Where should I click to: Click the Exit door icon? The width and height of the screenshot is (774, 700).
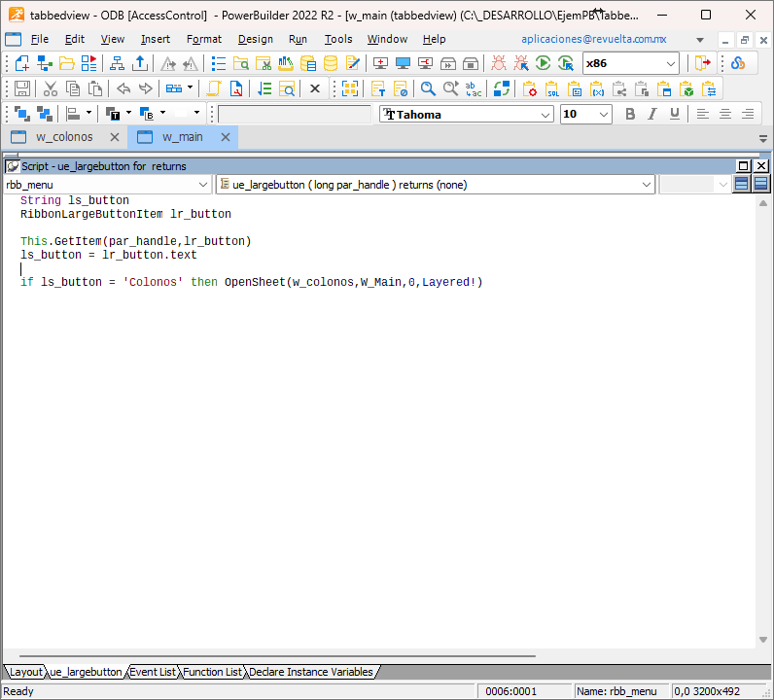coord(702,63)
